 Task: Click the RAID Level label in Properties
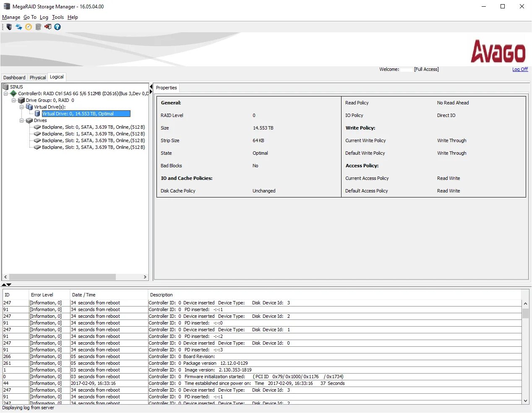click(172, 115)
